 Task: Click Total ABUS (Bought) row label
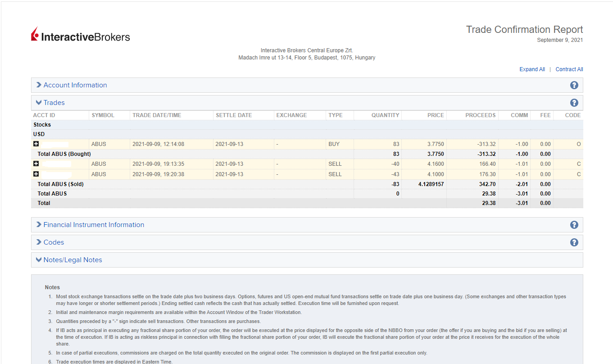[64, 154]
